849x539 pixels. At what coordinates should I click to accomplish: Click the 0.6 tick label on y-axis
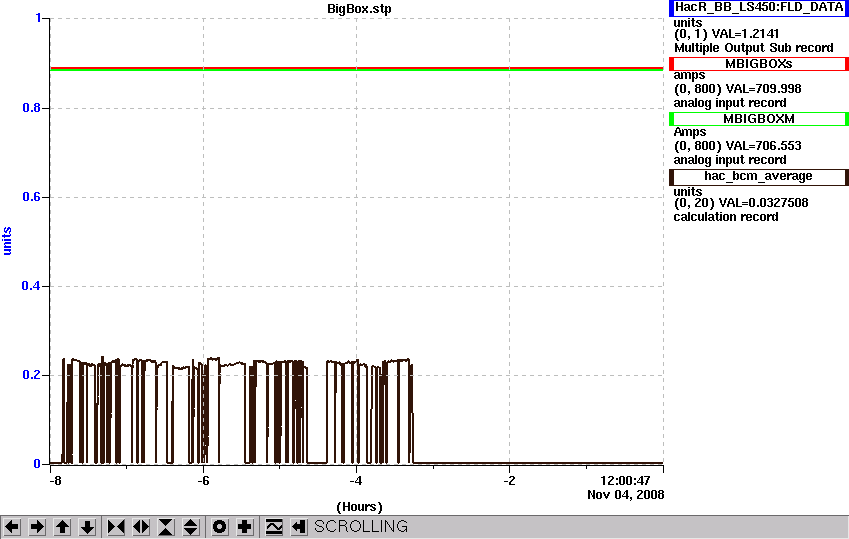pyautogui.click(x=31, y=197)
